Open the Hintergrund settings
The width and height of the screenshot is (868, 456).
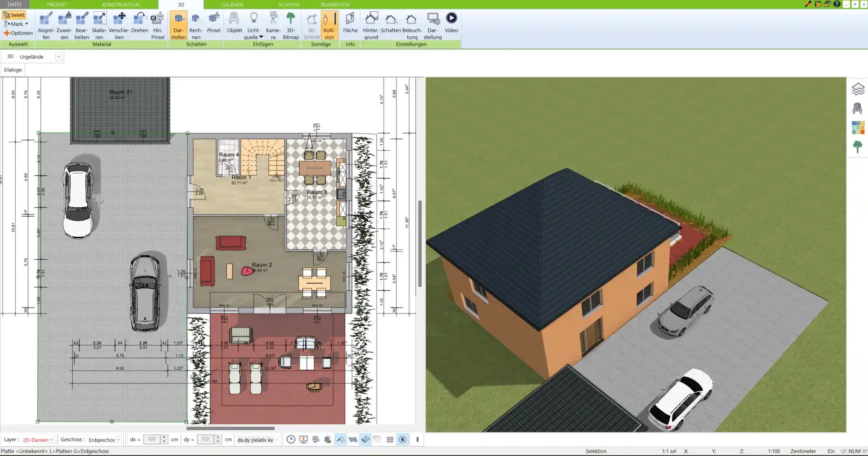(371, 26)
